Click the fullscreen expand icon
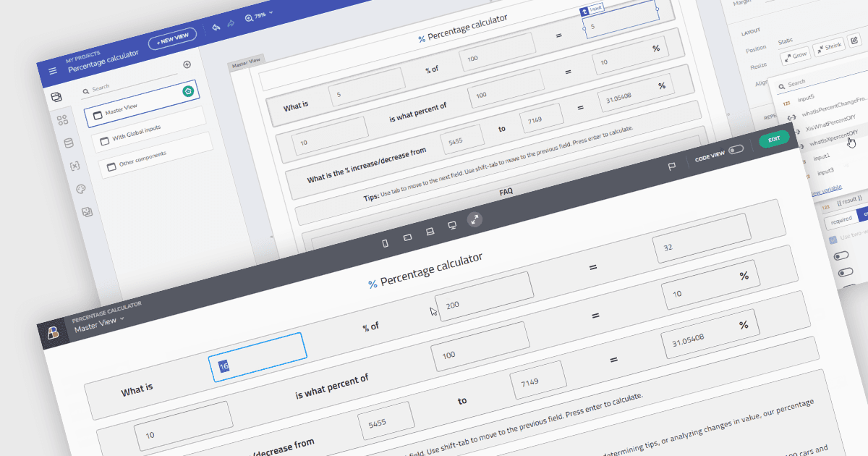Image resolution: width=868 pixels, height=456 pixels. (x=475, y=220)
